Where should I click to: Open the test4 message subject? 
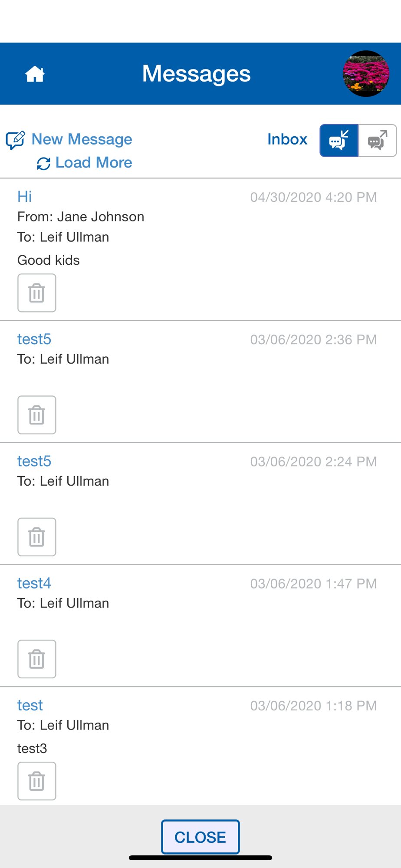point(34,583)
